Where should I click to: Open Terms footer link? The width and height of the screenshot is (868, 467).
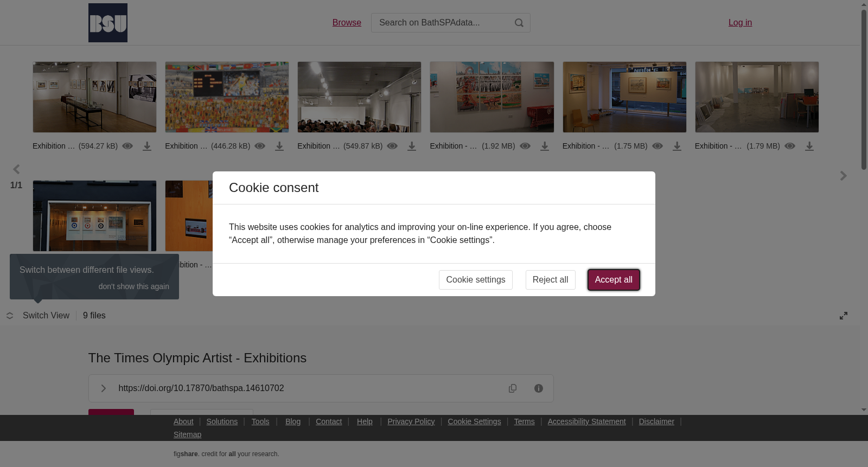[525, 421]
